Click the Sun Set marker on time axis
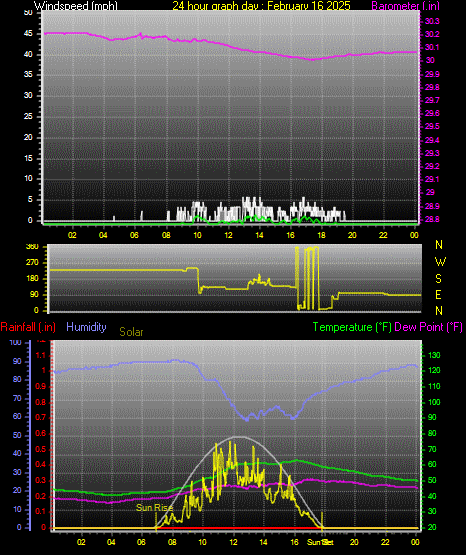466x555 pixels. coord(320,542)
